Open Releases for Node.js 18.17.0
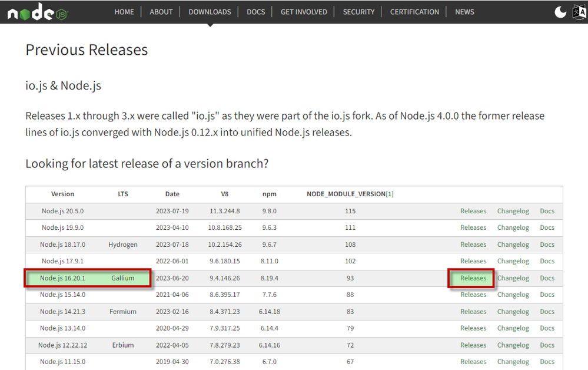Screen dimensions: 588x370 pyautogui.click(x=473, y=245)
